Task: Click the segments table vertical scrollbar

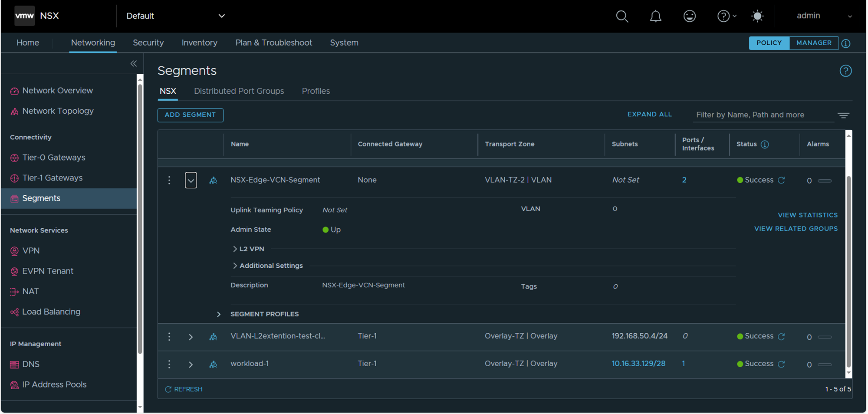Action: pyautogui.click(x=848, y=271)
